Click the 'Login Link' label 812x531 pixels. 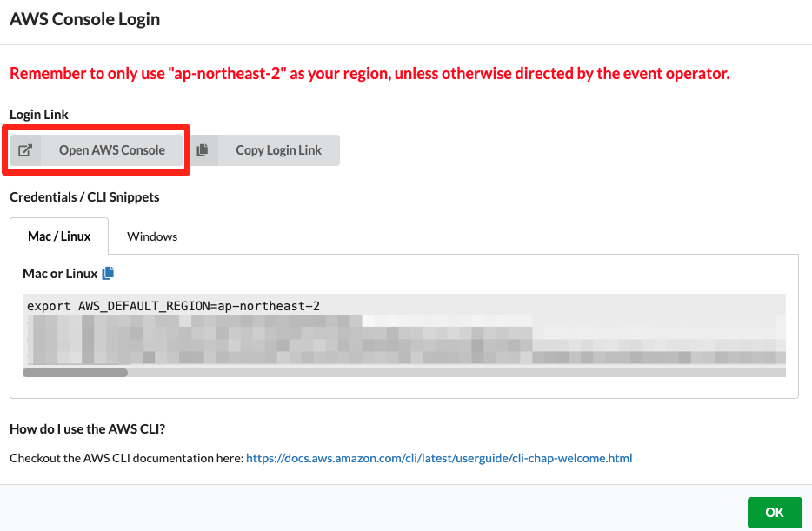[39, 115]
